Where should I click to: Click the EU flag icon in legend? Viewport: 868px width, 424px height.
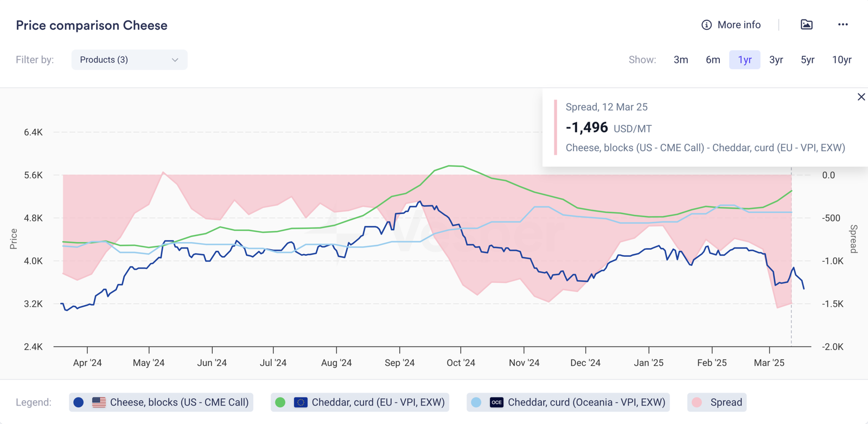[301, 402]
